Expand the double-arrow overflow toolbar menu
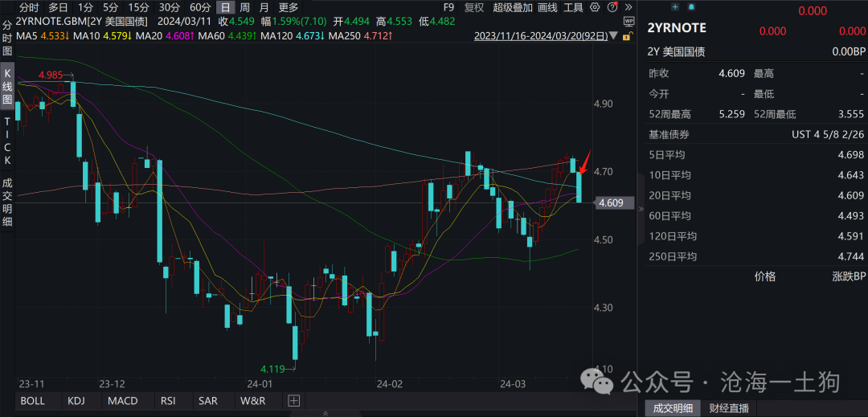Screen dimensions: 868x417 point(628,7)
